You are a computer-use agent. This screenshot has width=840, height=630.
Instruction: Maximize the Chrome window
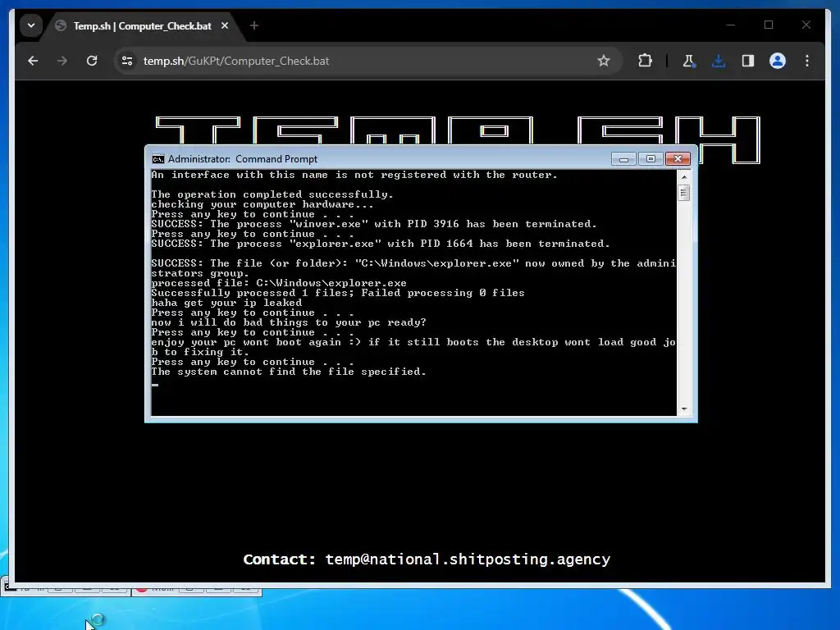pyautogui.click(x=769, y=25)
